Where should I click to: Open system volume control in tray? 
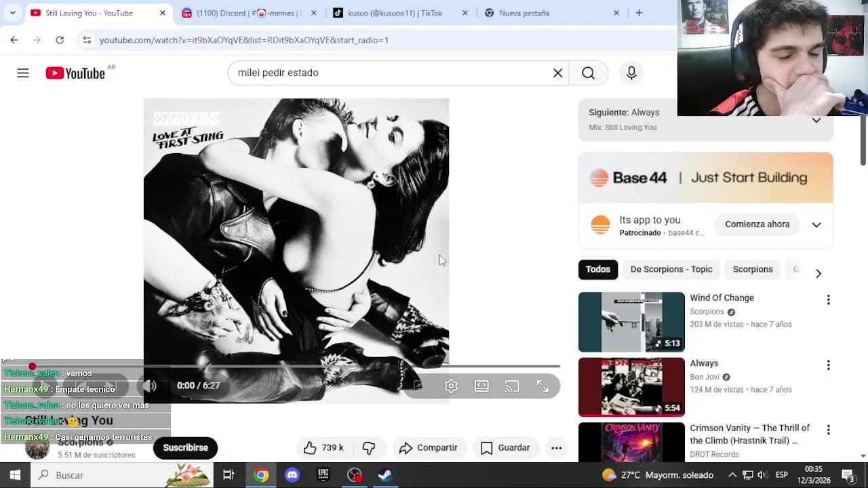(x=762, y=475)
